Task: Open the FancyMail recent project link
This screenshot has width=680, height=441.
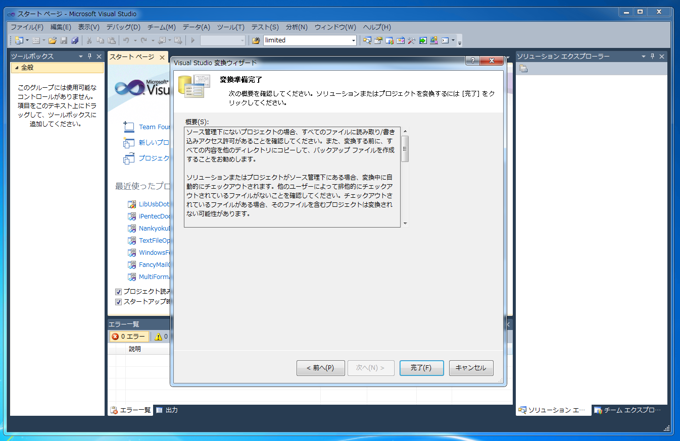Action: [x=154, y=265]
